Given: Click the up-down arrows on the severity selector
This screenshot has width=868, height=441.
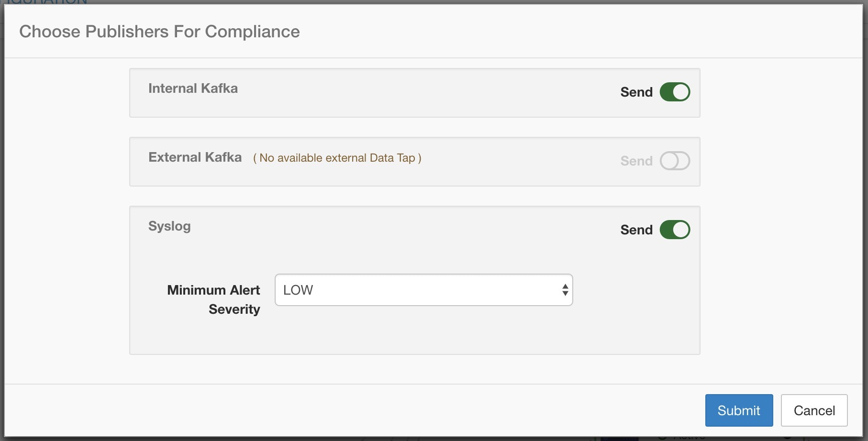Looking at the screenshot, I should pos(565,290).
